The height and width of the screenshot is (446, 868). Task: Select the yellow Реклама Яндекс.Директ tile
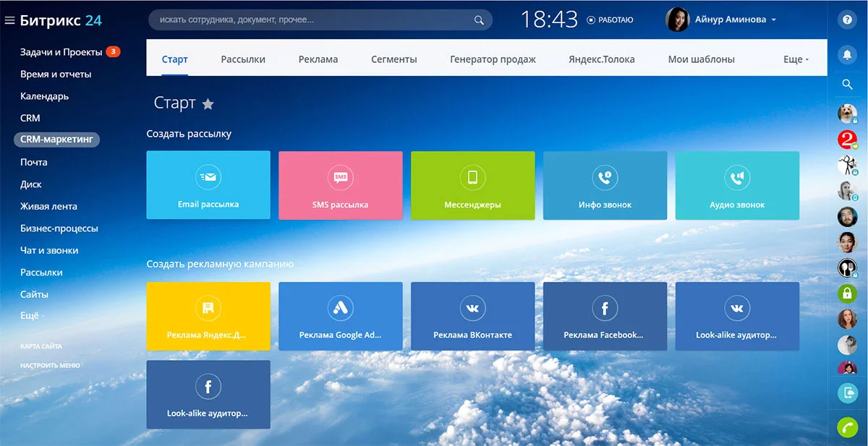point(208,316)
